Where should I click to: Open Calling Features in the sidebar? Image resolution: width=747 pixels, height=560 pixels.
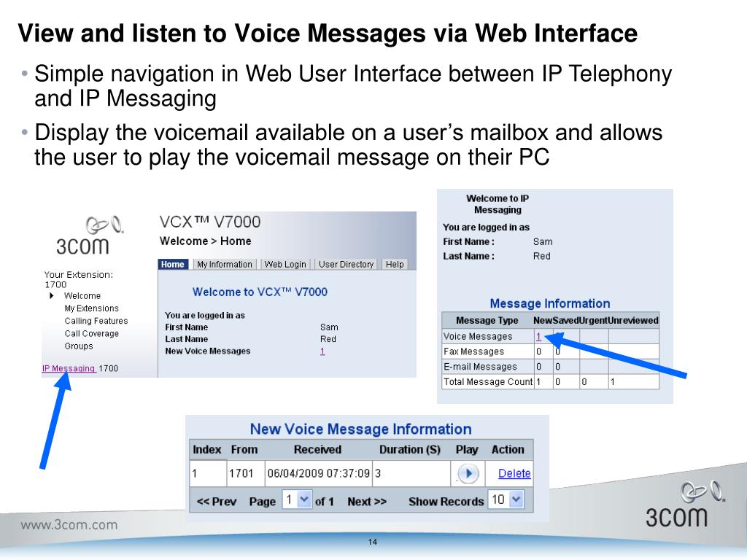click(96, 321)
